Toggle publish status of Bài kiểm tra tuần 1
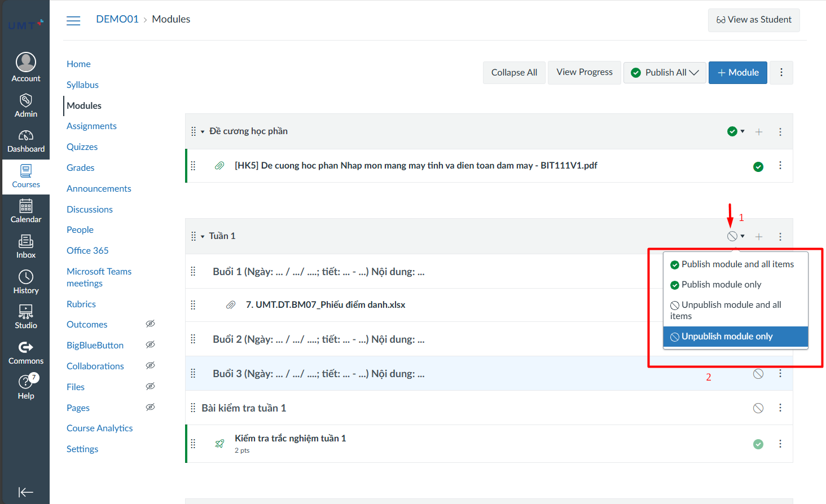 pyautogui.click(x=758, y=408)
